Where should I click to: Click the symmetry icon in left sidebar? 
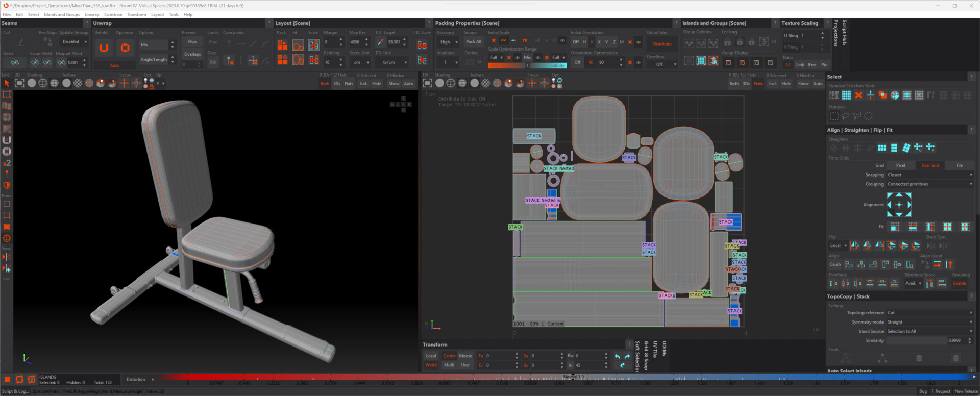coord(7,256)
